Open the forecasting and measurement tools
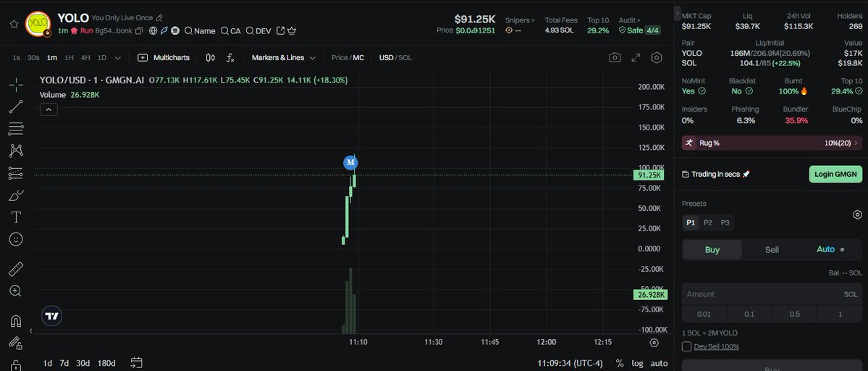 [16, 172]
